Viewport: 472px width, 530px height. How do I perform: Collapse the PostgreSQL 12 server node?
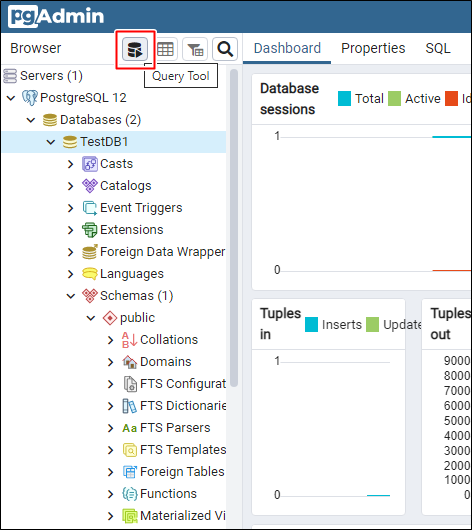11,98
